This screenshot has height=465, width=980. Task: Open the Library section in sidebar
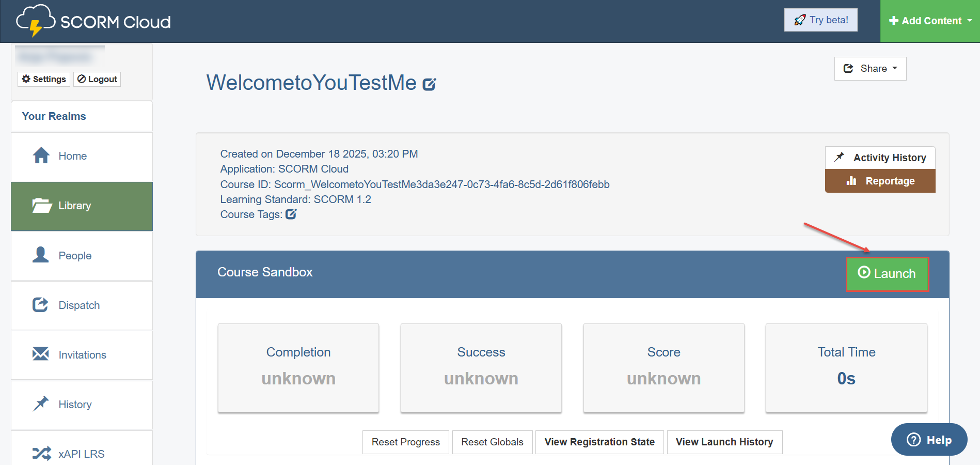pos(82,206)
